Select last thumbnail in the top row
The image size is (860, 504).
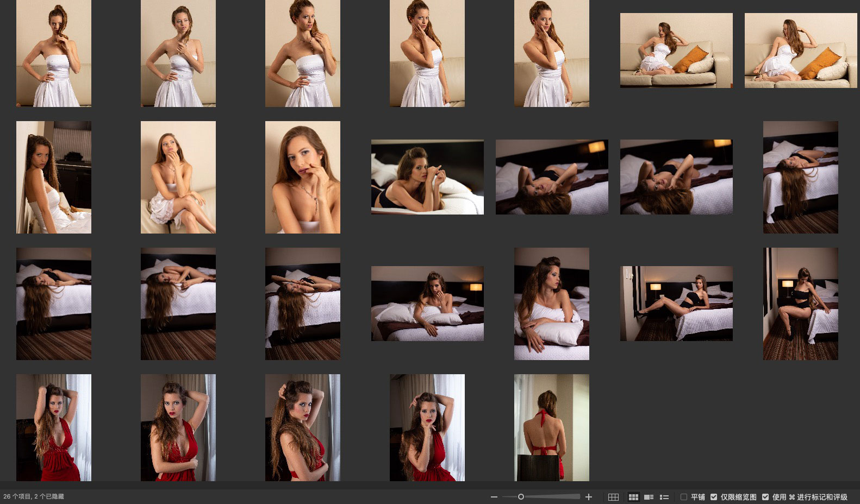[x=800, y=51]
